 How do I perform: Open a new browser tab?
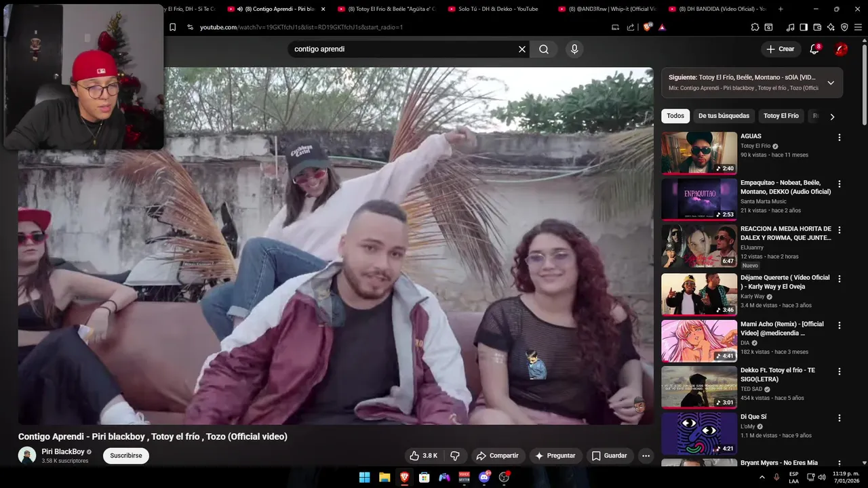781,9
